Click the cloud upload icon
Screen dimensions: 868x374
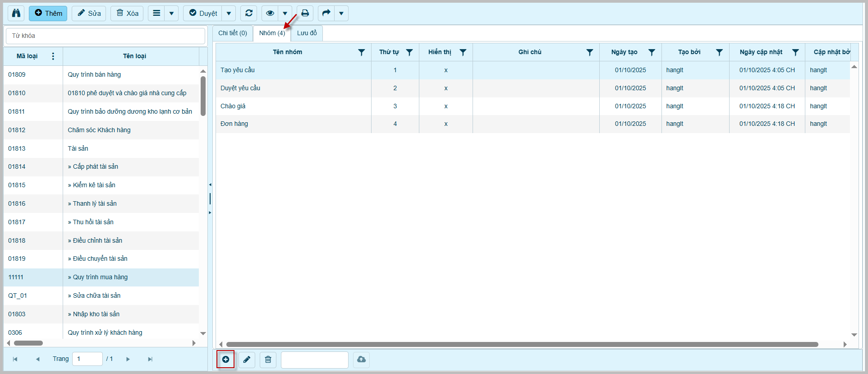click(361, 360)
